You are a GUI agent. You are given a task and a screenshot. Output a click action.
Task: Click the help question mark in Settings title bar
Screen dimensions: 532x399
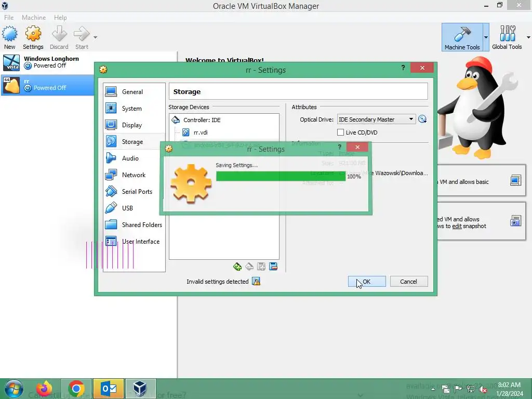tap(403, 68)
